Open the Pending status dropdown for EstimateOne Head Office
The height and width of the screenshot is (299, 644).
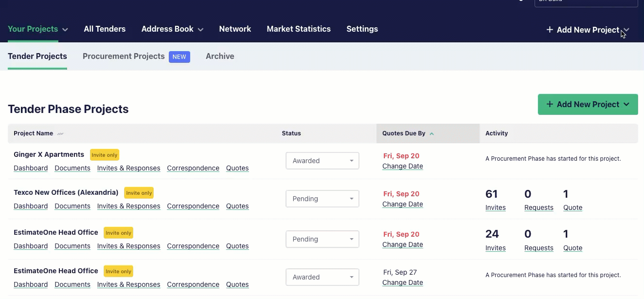[x=322, y=240]
